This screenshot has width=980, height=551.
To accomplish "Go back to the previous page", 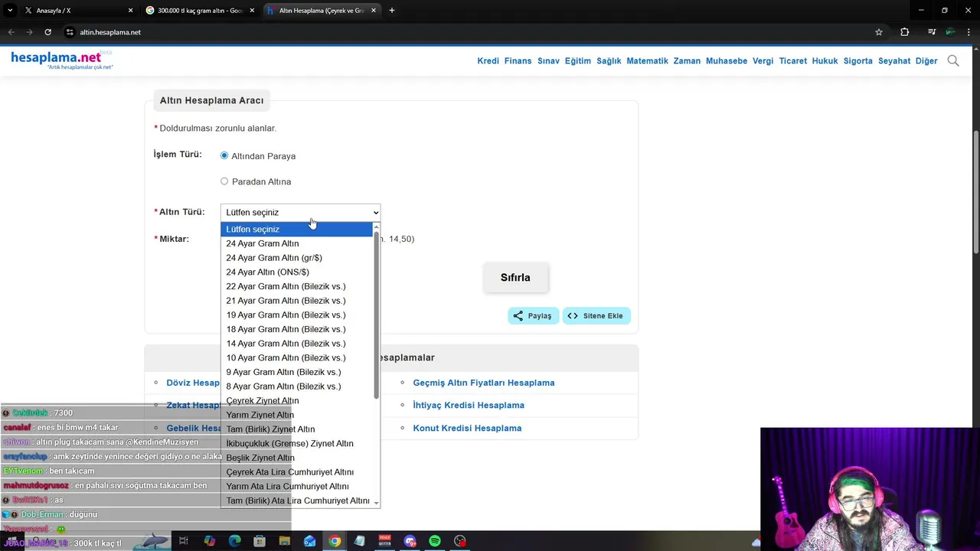I will click(11, 32).
